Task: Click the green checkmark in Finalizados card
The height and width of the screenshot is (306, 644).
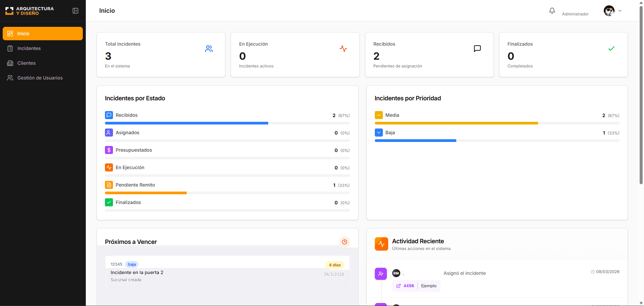Action: tap(611, 49)
